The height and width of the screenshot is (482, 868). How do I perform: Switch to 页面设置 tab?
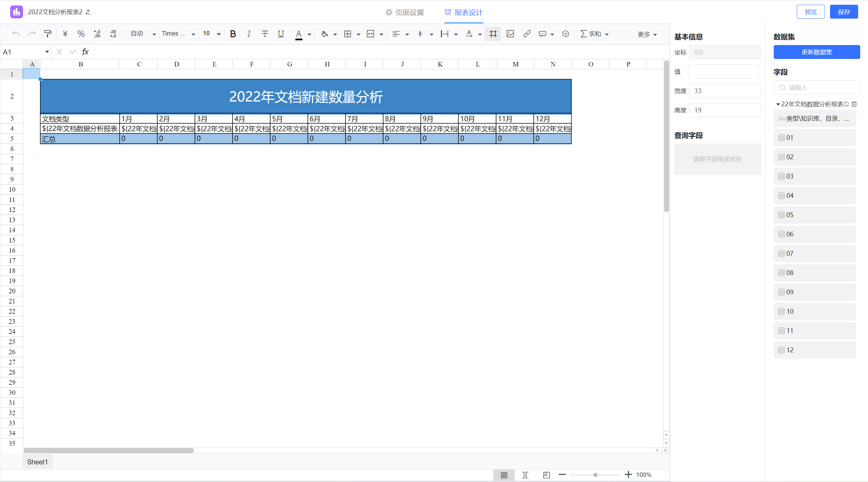tap(405, 13)
